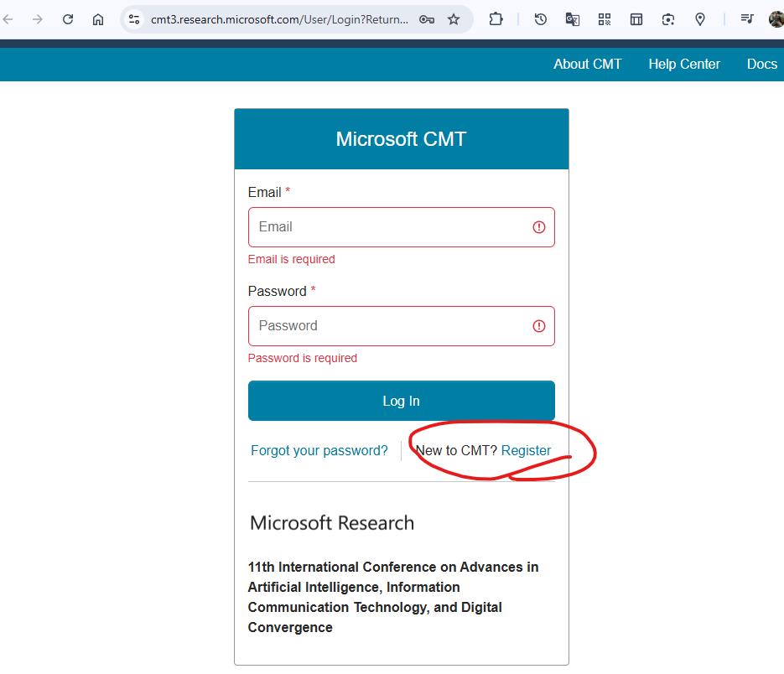Click the Email field label
The image size is (784, 674).
(x=264, y=192)
